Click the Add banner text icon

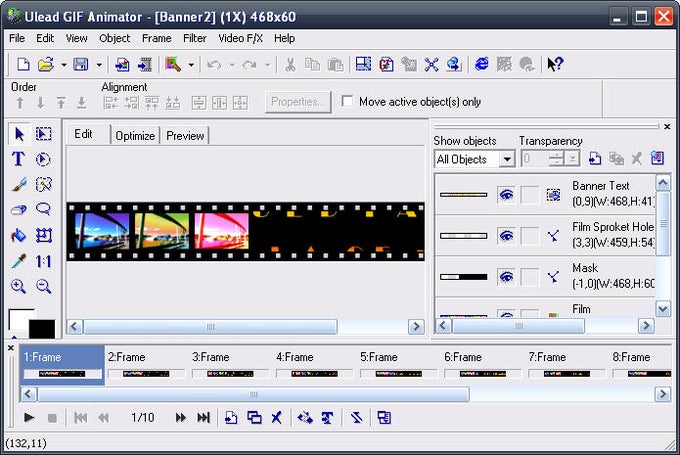pos(327,418)
